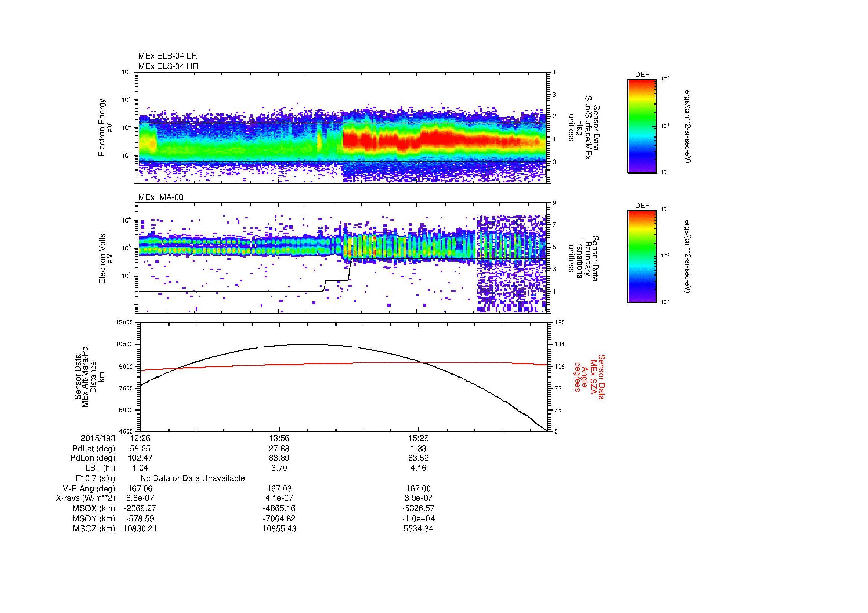
Task: Click the PdLon value '63.52'
Action: (x=419, y=458)
